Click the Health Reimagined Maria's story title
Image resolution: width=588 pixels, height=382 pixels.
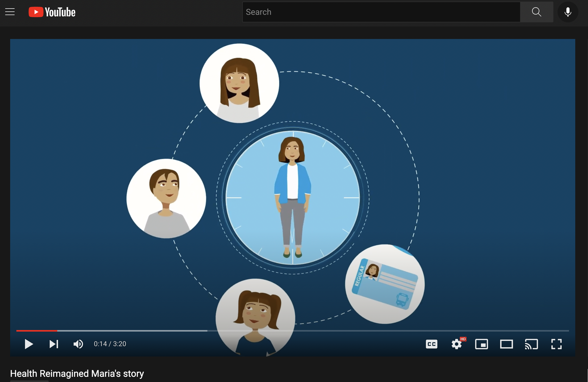[x=77, y=373]
